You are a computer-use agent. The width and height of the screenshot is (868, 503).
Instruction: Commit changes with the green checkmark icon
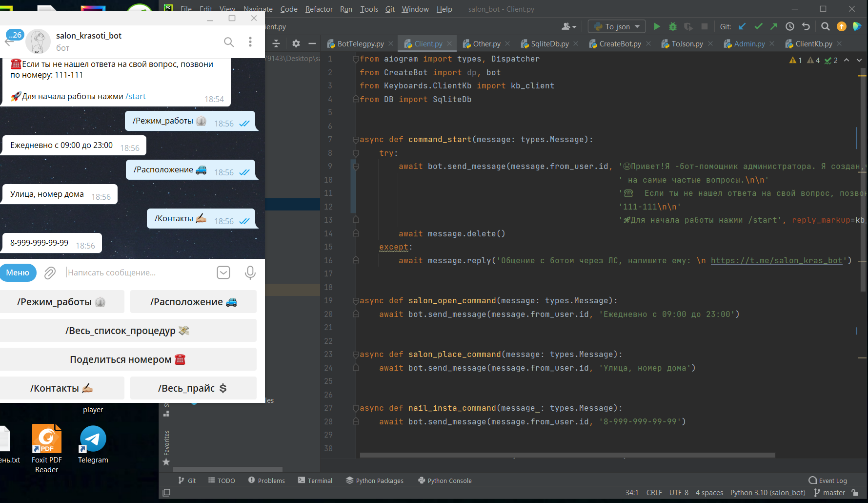758,26
